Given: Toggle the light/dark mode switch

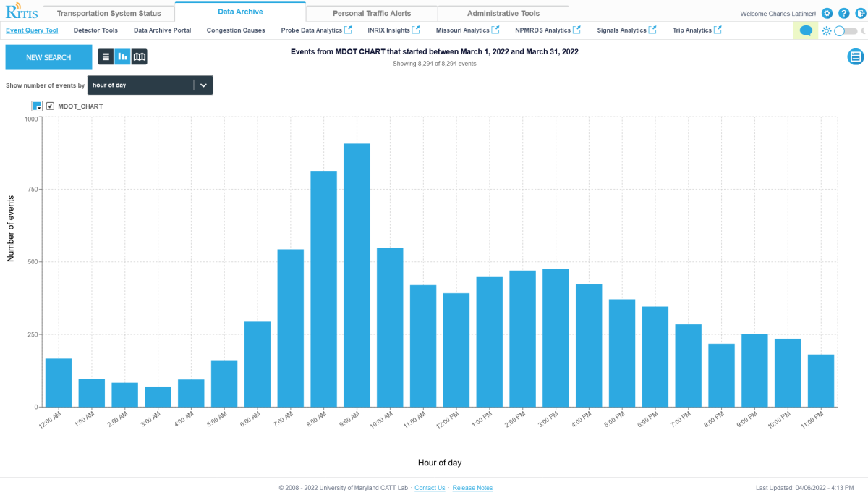Looking at the screenshot, I should [x=844, y=31].
